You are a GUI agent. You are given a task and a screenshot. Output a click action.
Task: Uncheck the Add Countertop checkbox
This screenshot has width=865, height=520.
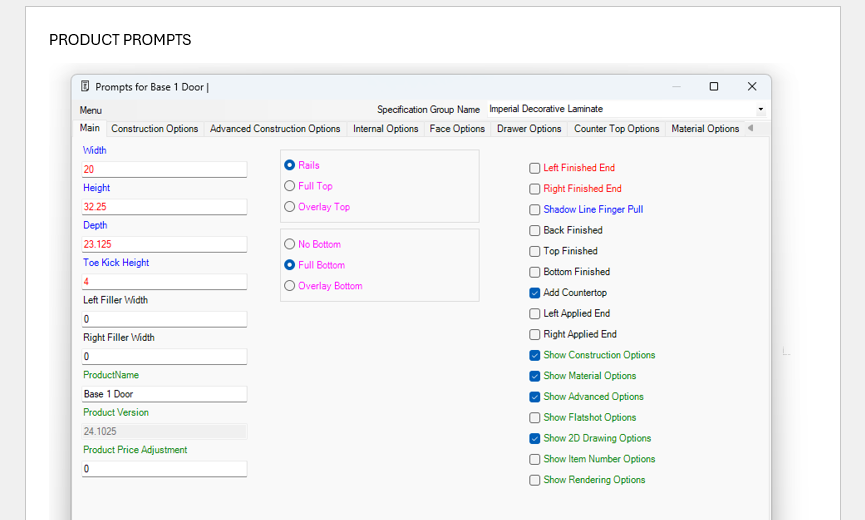[535, 293]
